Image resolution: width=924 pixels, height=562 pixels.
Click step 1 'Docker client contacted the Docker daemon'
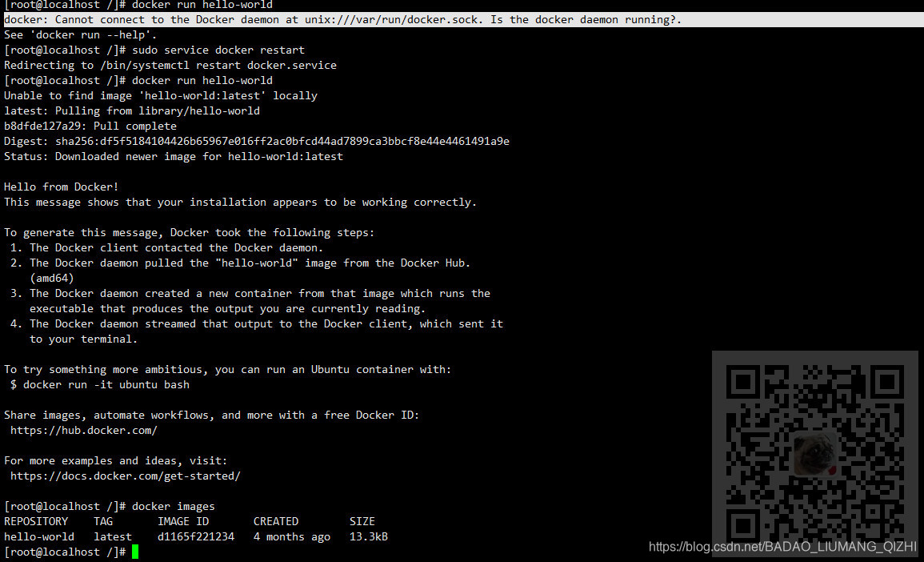click(166, 248)
